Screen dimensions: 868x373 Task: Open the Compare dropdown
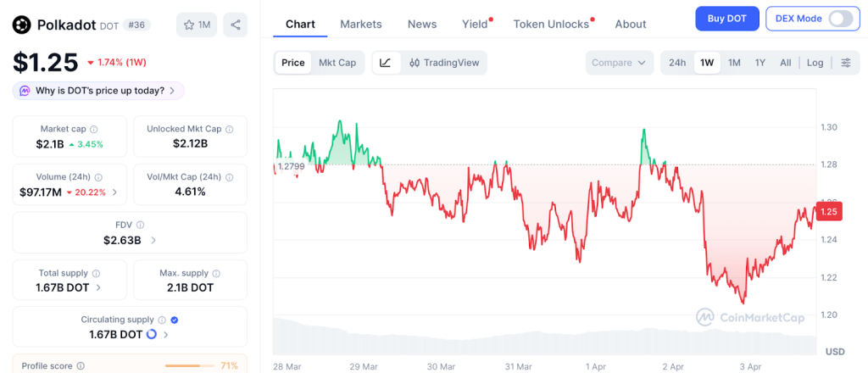(619, 63)
